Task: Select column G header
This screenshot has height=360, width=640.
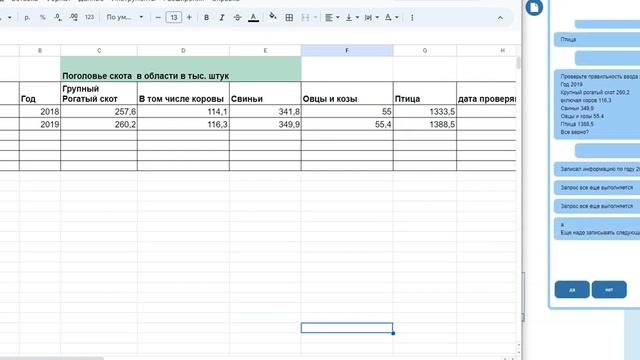Action: [425, 51]
